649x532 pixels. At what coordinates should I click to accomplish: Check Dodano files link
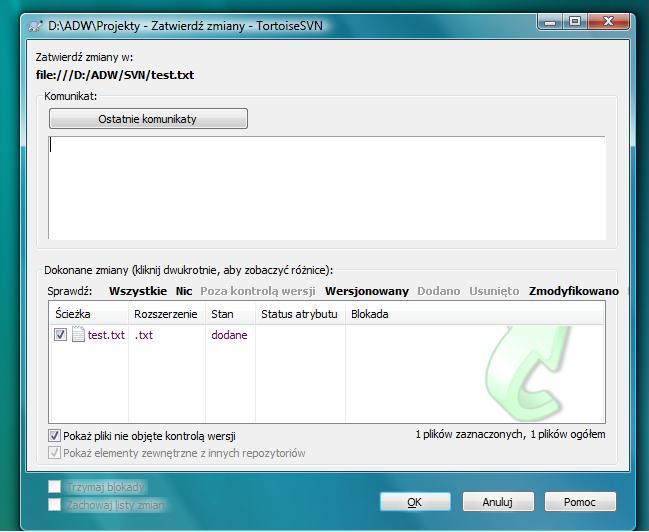[x=439, y=291]
